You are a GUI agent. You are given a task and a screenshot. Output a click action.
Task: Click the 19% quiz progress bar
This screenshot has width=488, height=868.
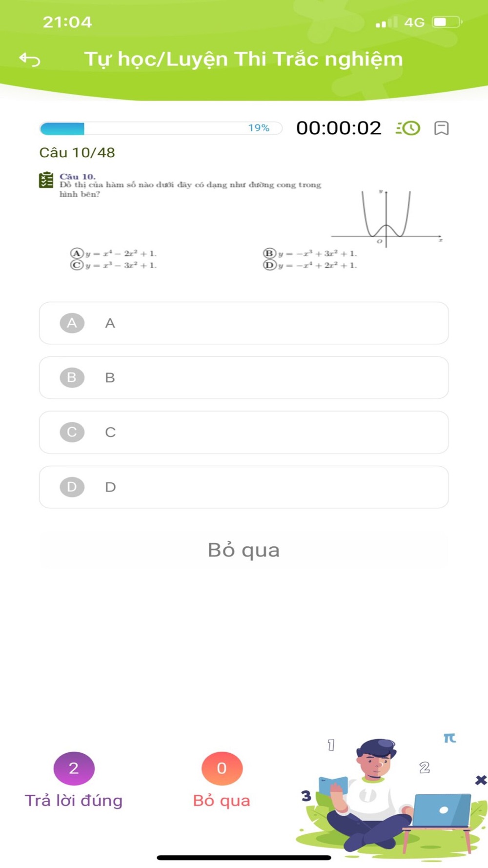(x=161, y=128)
